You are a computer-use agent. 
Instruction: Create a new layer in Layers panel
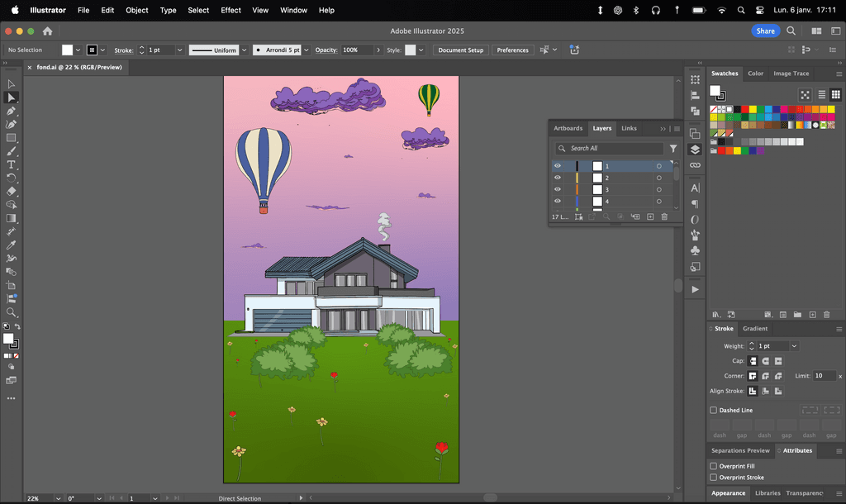(x=650, y=216)
